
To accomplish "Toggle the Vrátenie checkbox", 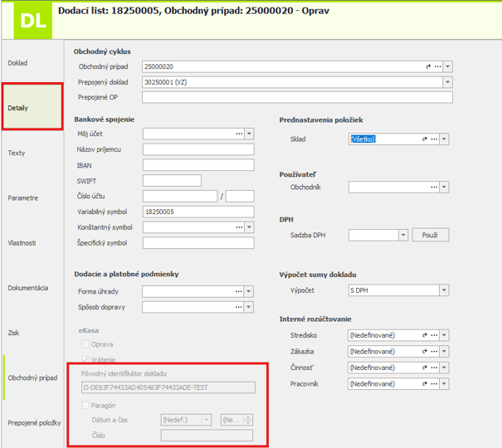I will [x=85, y=359].
